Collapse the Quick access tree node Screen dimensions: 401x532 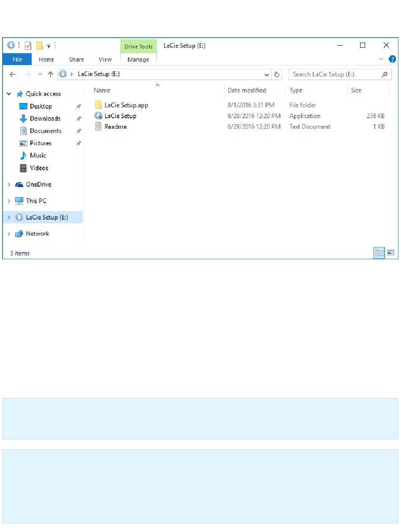click(x=9, y=94)
